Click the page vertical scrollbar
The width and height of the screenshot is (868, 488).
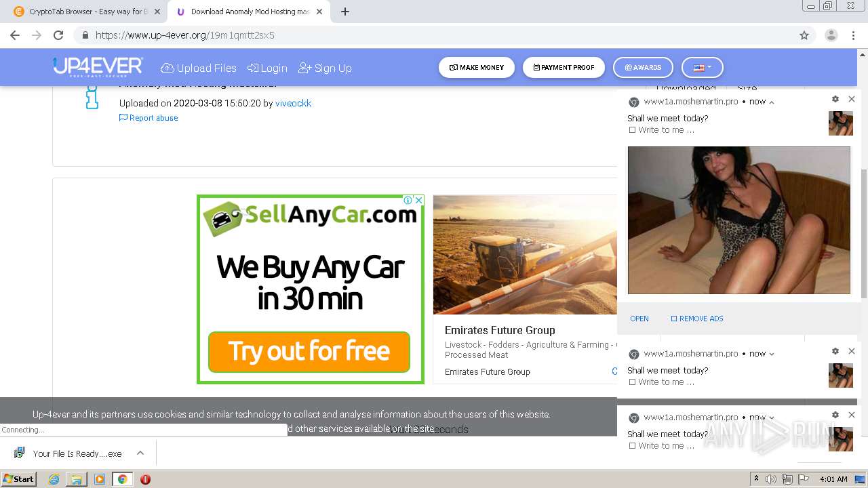863,234
